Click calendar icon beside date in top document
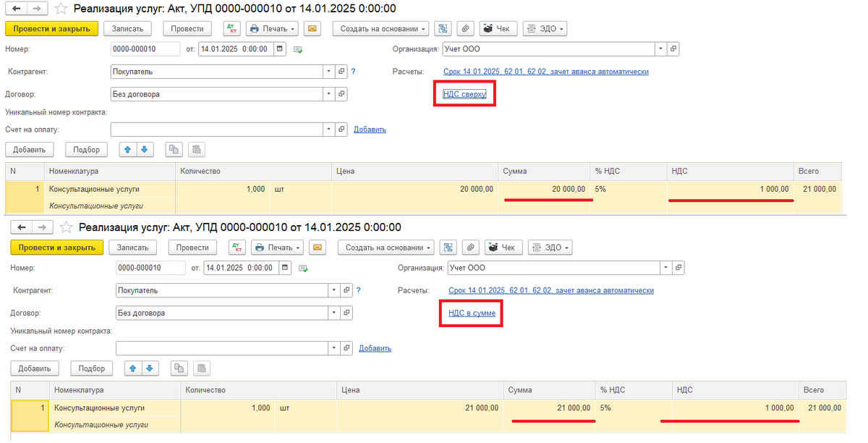Screen dimensions: 868x443 [x=279, y=49]
